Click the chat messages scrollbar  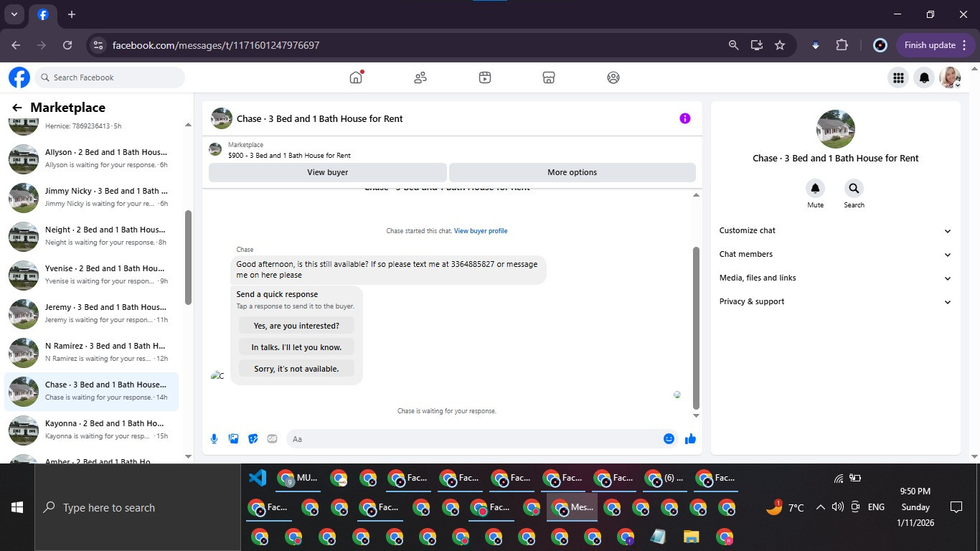coord(696,328)
